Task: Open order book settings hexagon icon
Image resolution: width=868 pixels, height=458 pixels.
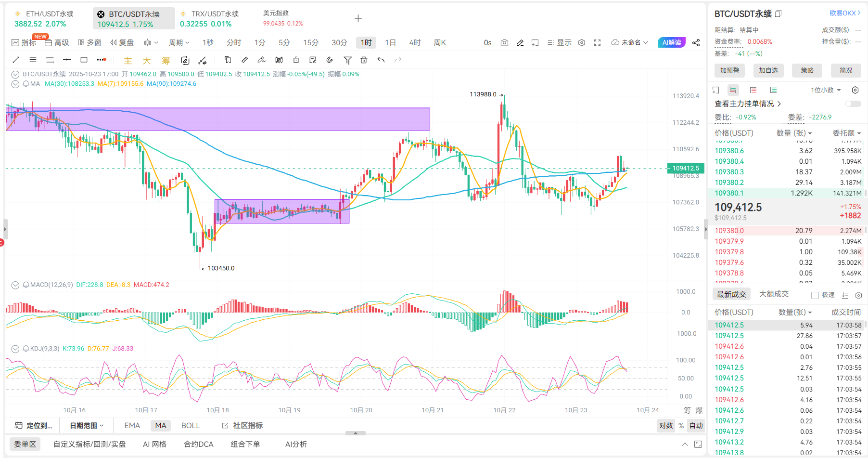Action: click(x=855, y=90)
